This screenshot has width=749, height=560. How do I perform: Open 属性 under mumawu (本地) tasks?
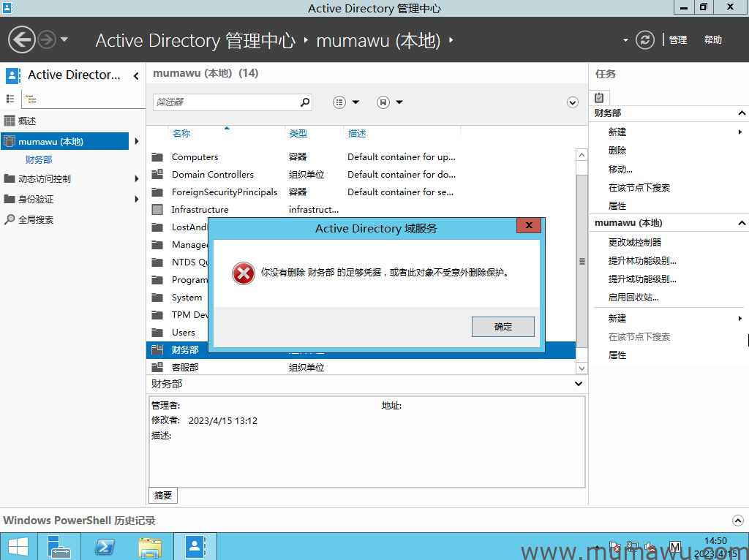[617, 355]
